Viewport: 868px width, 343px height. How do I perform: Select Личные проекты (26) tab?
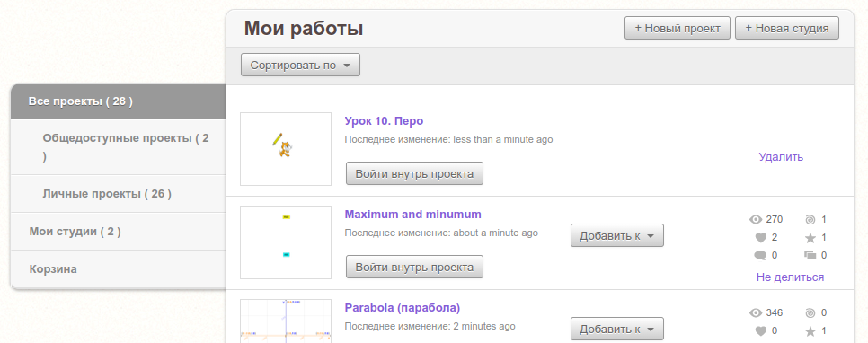click(119, 194)
